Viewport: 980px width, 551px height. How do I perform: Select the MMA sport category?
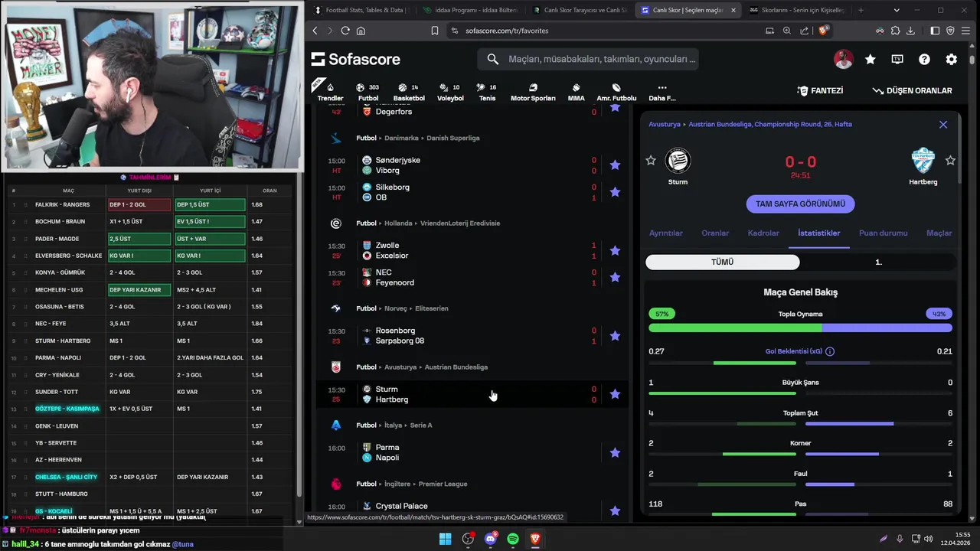576,92
